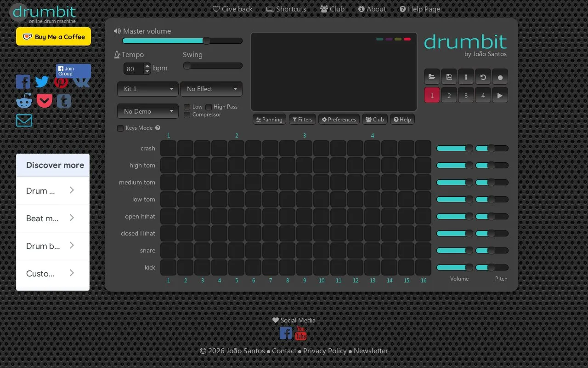This screenshot has width=588, height=368.
Task: Open the Privacy Policy footer link
Action: [325, 351]
